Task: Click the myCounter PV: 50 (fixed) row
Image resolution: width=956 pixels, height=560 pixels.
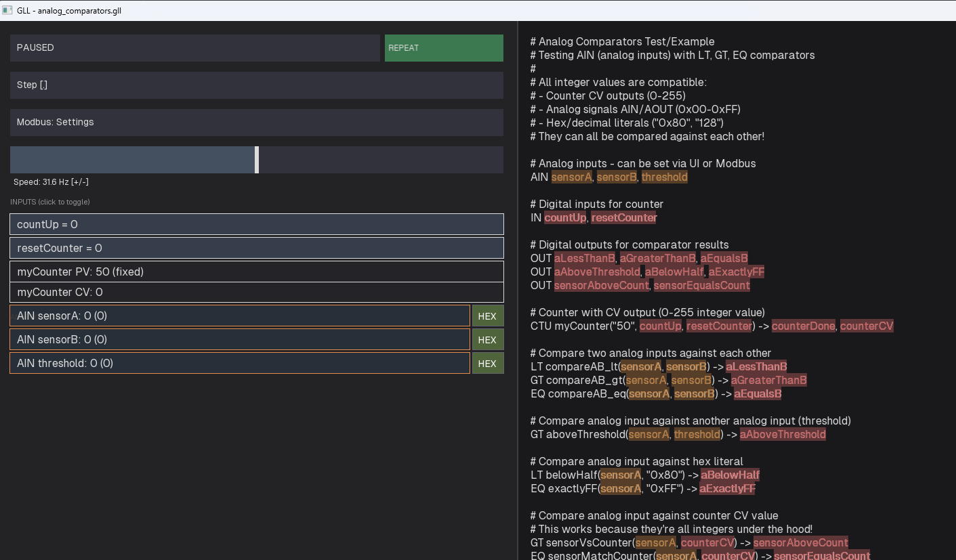Action: (256, 272)
